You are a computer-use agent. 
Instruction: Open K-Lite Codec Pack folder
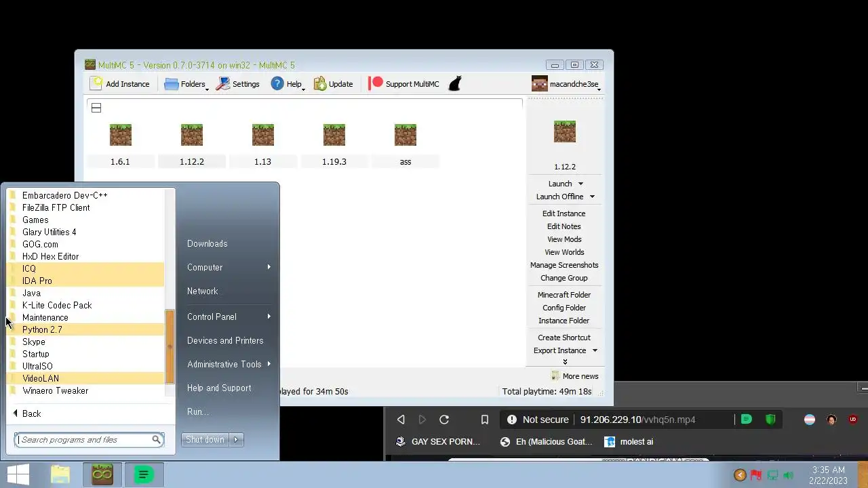[x=85, y=305]
